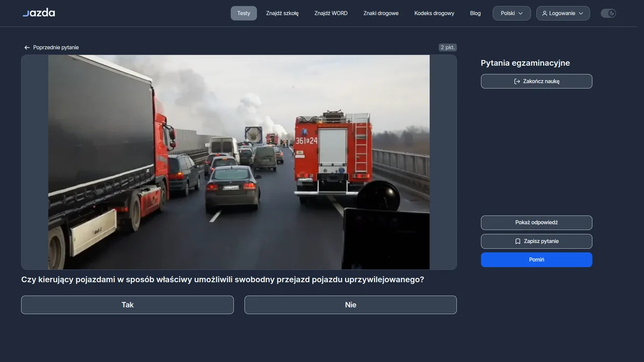Expand the Logowanie dropdown
This screenshot has width=644, height=362.
(563, 13)
